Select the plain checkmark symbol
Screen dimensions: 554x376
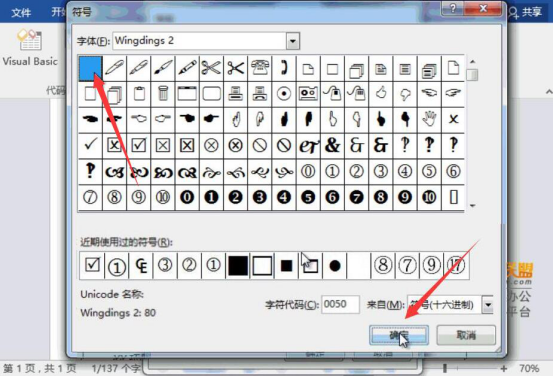[x=90, y=145]
